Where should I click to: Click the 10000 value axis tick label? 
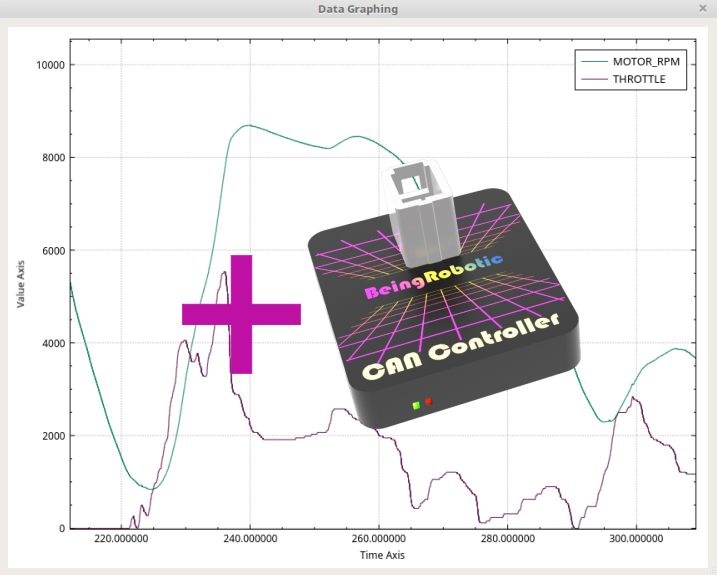click(x=50, y=65)
